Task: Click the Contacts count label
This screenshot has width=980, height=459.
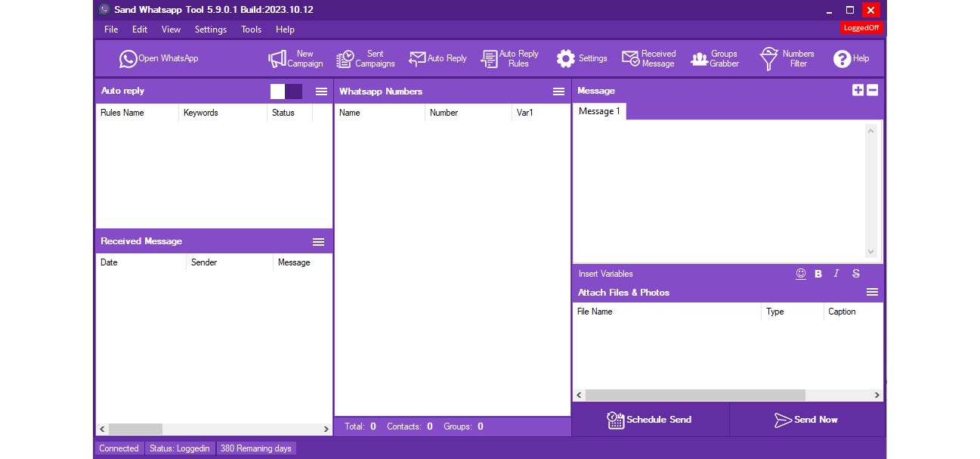Action: [410, 426]
